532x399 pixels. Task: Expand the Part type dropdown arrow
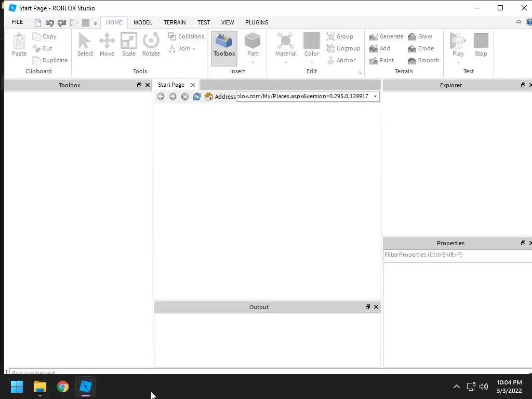click(252, 62)
